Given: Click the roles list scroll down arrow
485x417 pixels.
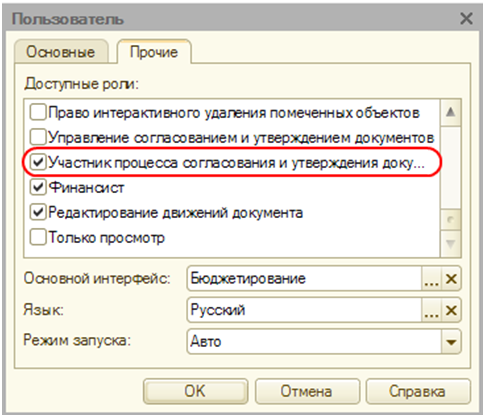Looking at the screenshot, I should (x=451, y=244).
